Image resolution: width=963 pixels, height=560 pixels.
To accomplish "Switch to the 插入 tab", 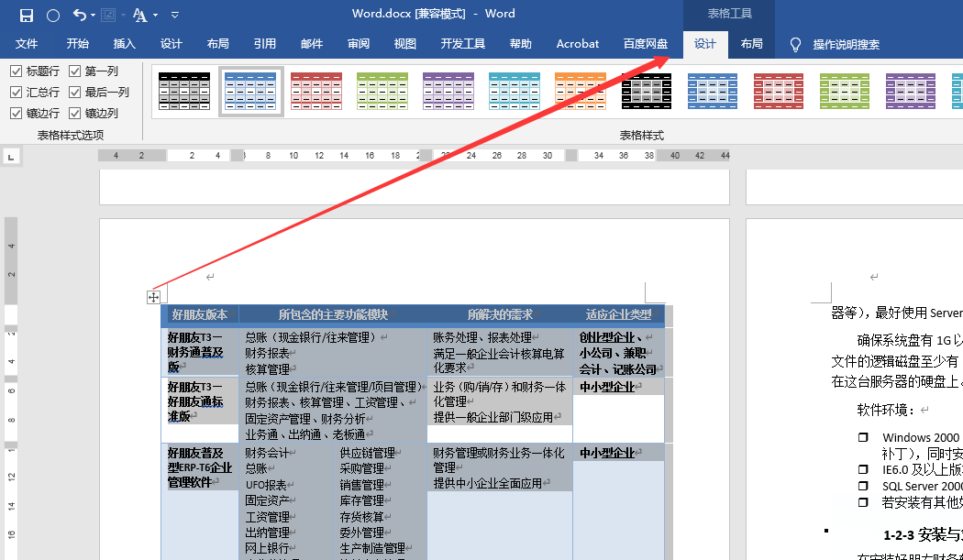I will (125, 44).
